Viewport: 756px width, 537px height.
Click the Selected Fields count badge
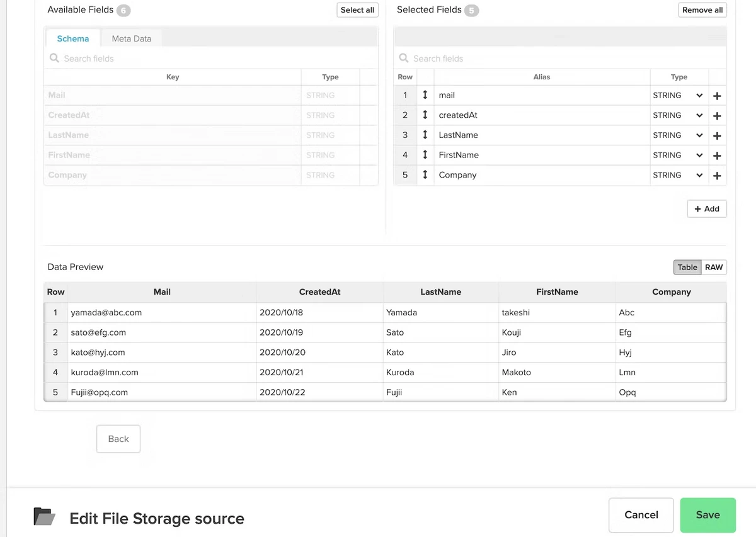pos(472,11)
